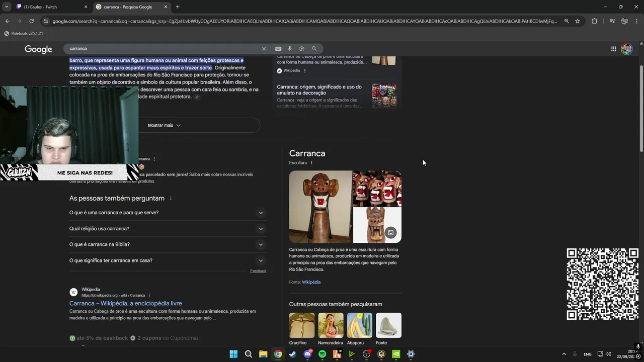Open the Paletools v25.1.21 bookmark
644x362 pixels.
24,33
